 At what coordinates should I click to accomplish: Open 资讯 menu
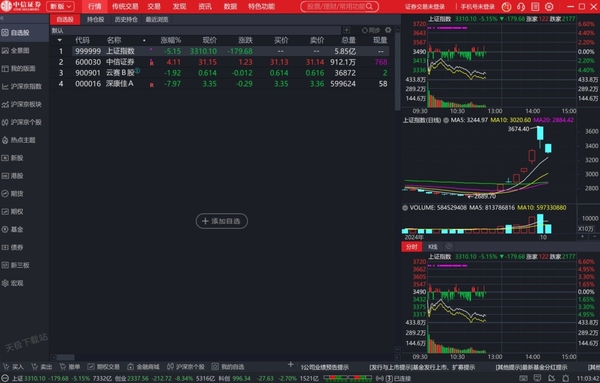coord(205,7)
